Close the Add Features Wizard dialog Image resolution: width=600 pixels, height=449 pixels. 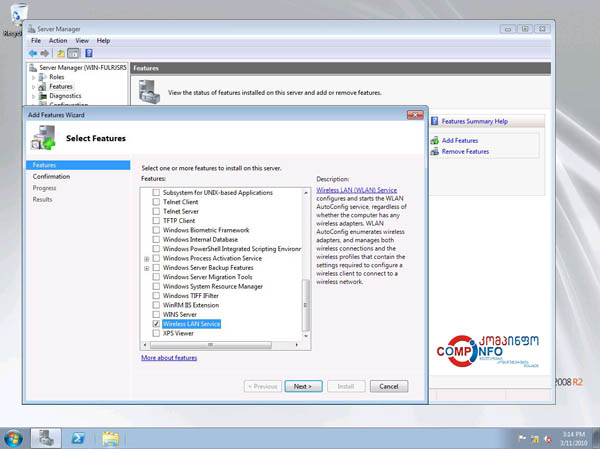[x=415, y=115]
